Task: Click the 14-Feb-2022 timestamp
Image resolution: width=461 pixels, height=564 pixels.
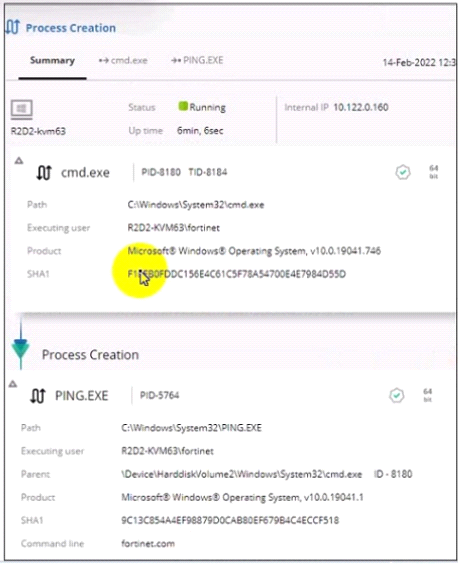Action: click(x=419, y=63)
